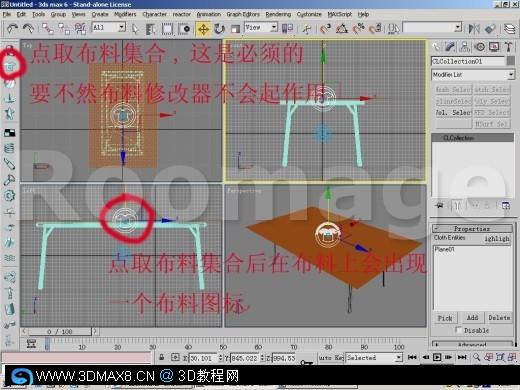
Task: Open the Select by Name icon
Action: click(x=151, y=29)
